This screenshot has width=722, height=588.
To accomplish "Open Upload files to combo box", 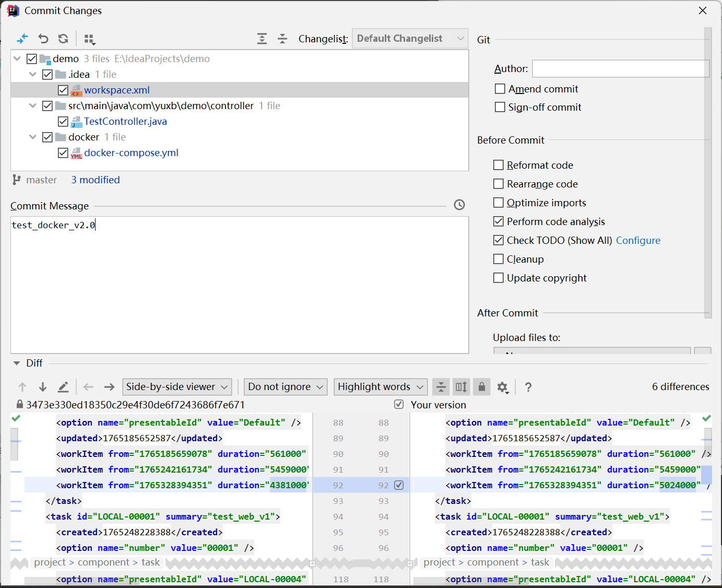I will pos(592,350).
